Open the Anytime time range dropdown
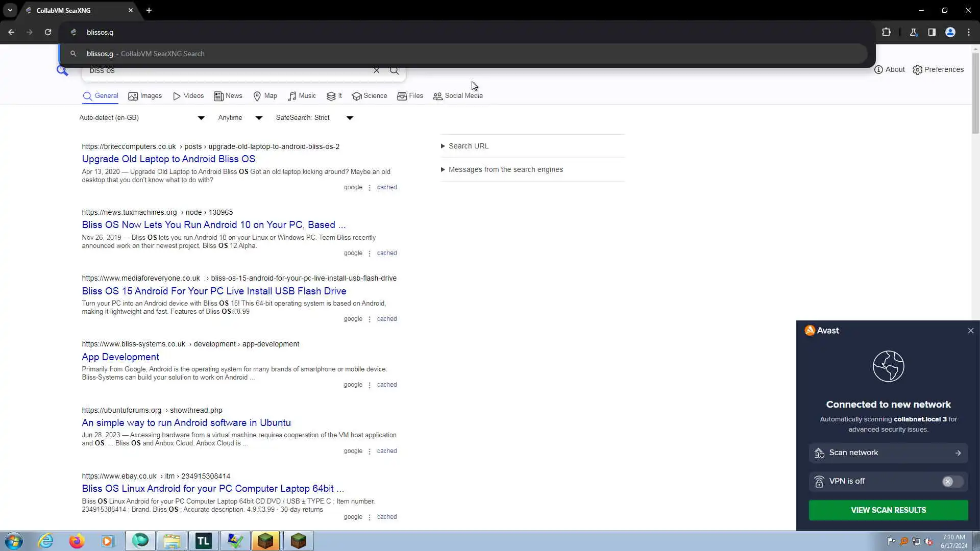 [240, 118]
